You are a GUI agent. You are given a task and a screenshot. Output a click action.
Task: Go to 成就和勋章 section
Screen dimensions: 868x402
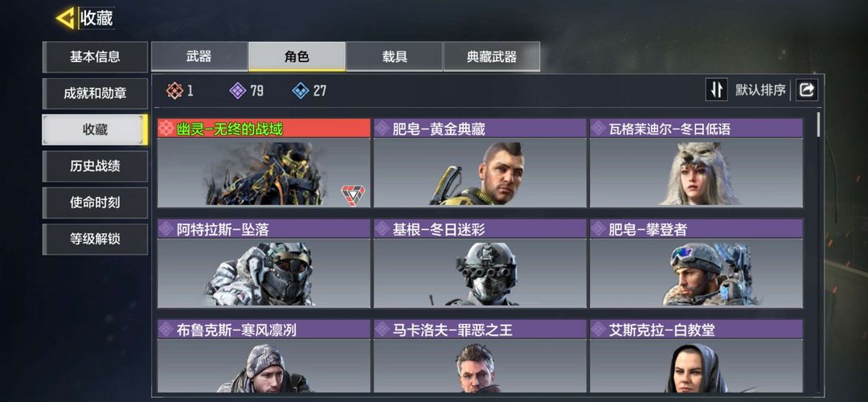point(95,93)
